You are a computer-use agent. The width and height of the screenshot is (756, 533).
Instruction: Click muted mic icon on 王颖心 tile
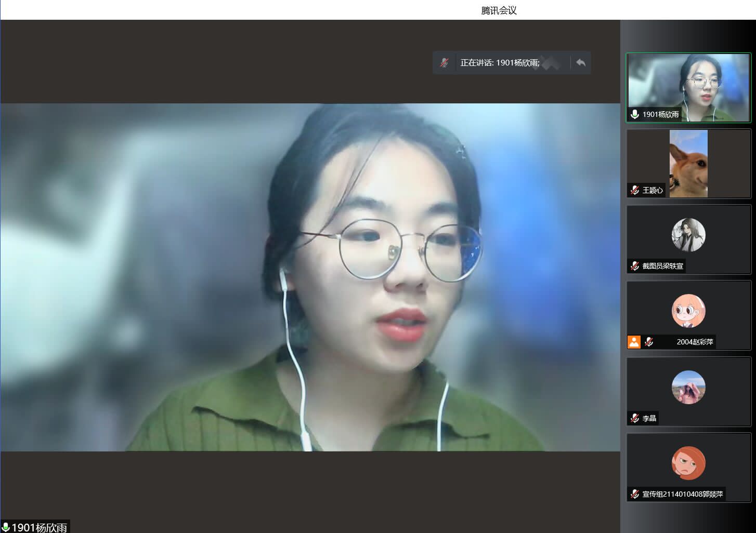click(x=634, y=190)
